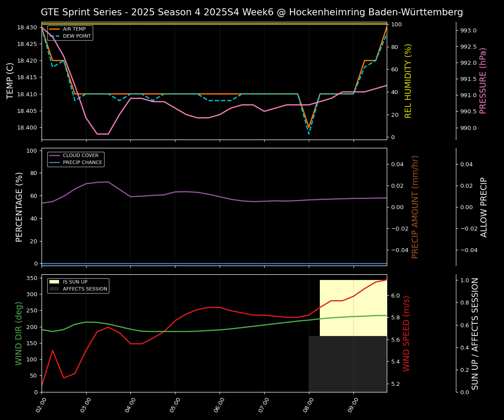Select the ALLOW PRECIP axis label

coord(484,207)
